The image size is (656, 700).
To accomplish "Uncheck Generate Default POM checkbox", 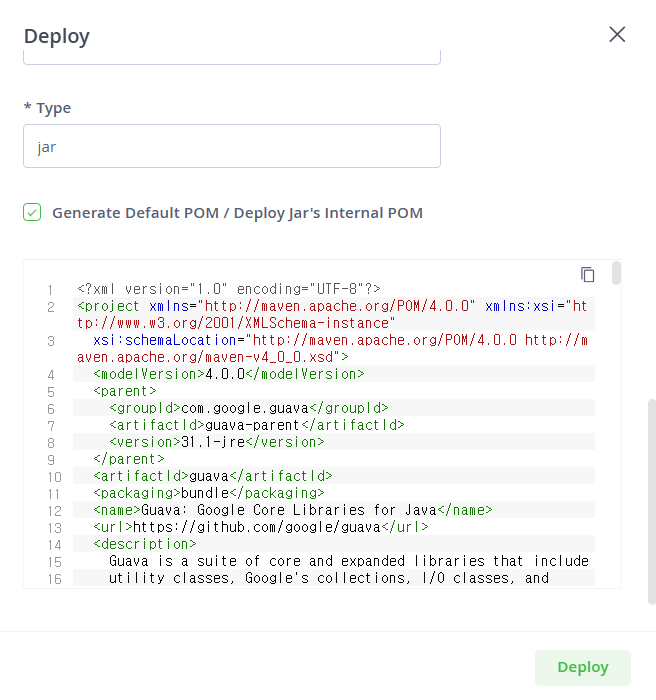I will click(32, 212).
